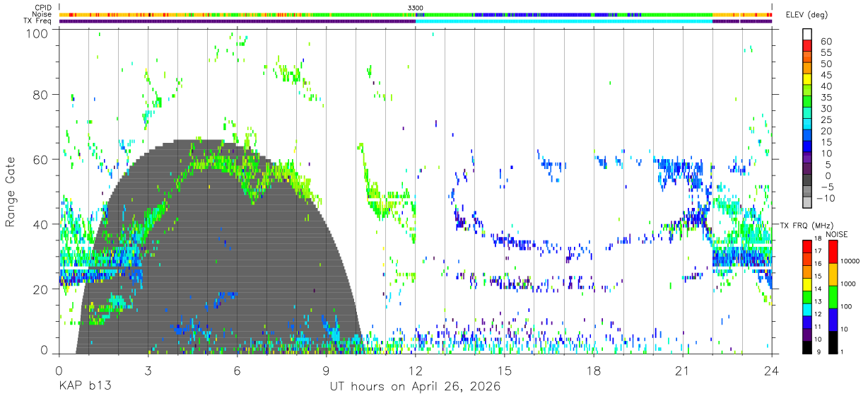
Task: Click the 30 label on elevation scale
Action: click(x=826, y=109)
